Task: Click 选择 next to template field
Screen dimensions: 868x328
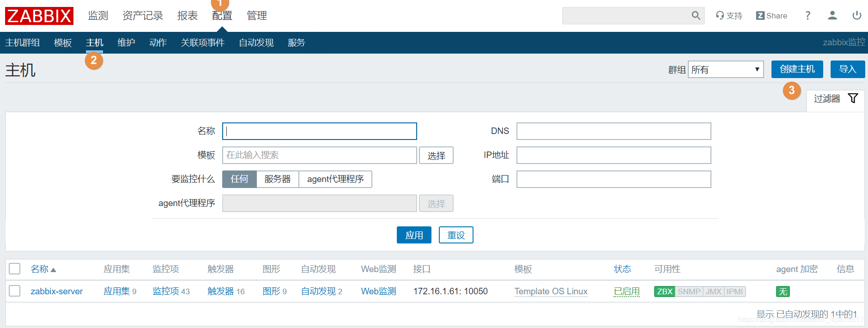Action: [x=436, y=156]
